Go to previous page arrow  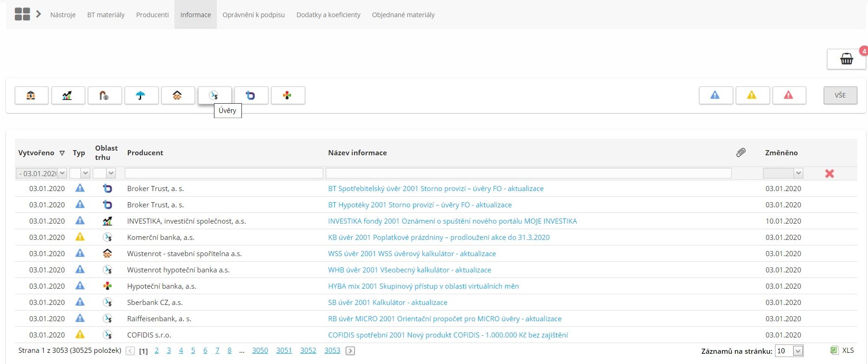(x=131, y=351)
